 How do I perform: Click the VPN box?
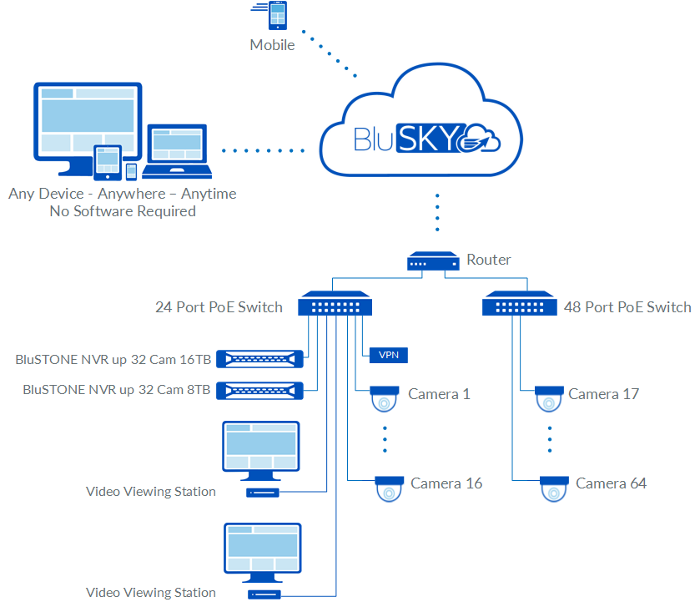(x=389, y=355)
